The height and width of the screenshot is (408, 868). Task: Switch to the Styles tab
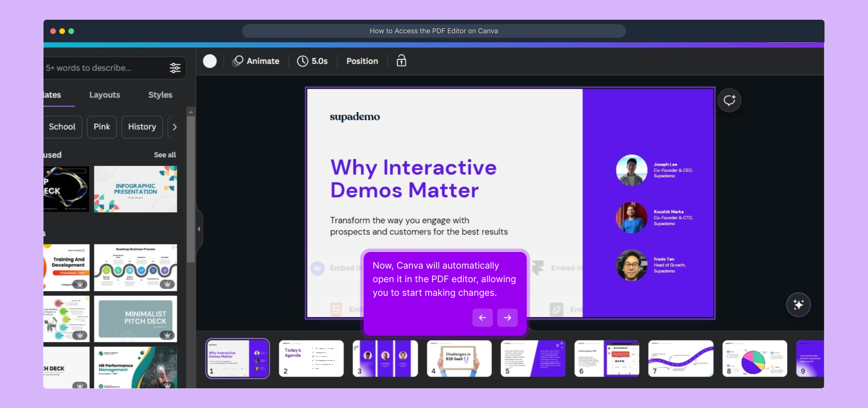click(160, 95)
